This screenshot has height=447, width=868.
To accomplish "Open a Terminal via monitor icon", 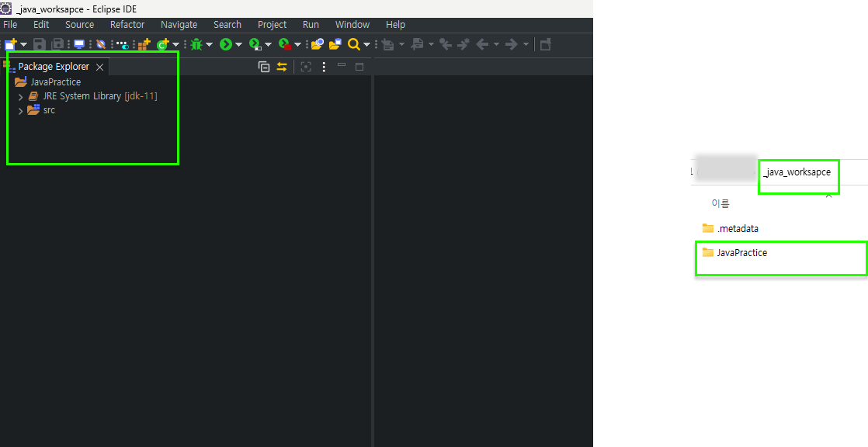I will tap(79, 44).
